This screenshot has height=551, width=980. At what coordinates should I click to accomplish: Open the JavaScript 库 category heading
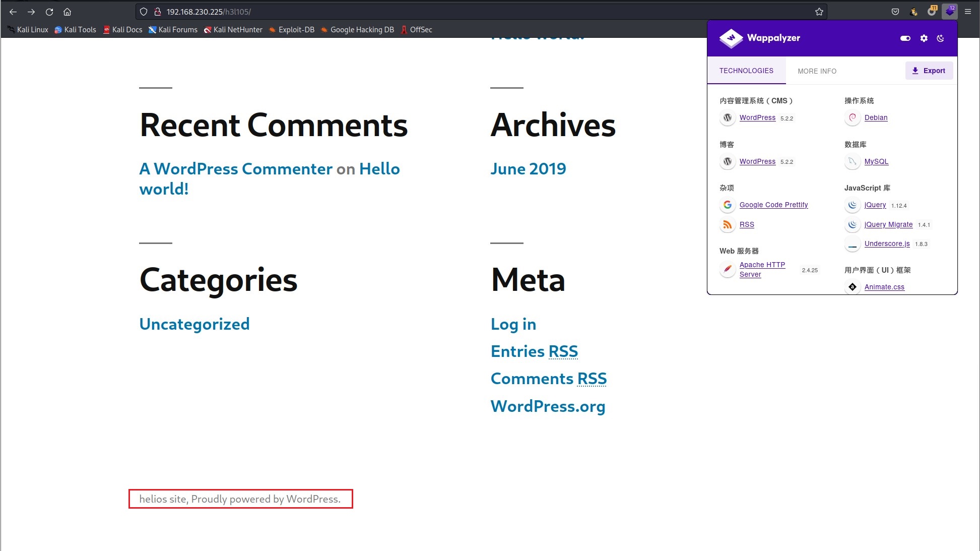[867, 188]
